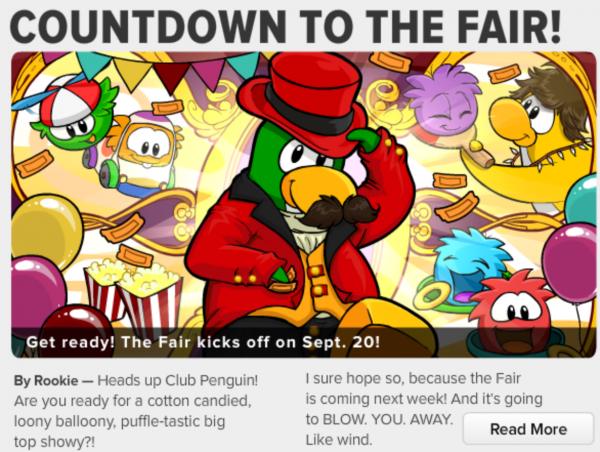The height and width of the screenshot is (452, 600).
Task: Click the large gold balloon
Action: 46,228
